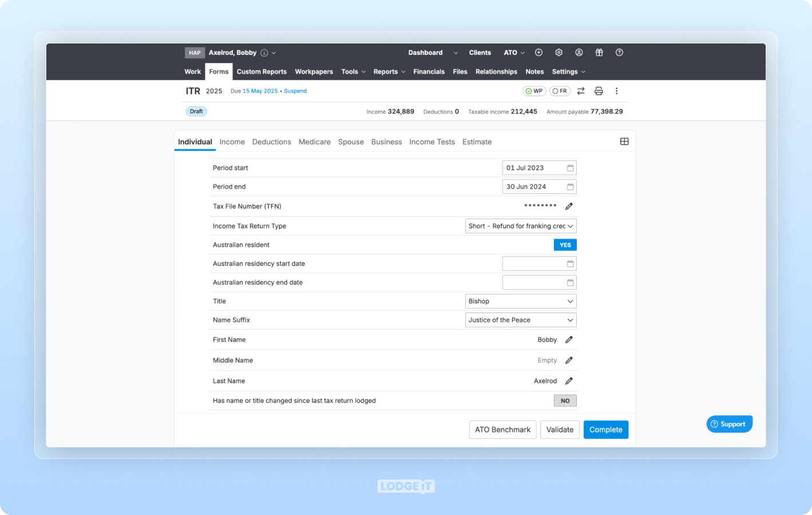This screenshot has width=812, height=515.
Task: Open the help icon in the navigation bar
Action: pyautogui.click(x=619, y=52)
